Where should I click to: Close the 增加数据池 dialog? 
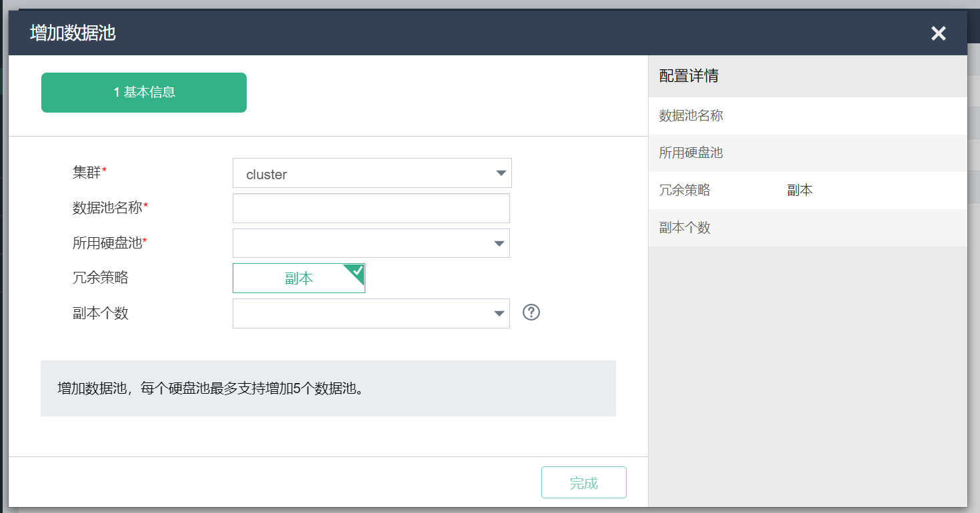tap(938, 33)
